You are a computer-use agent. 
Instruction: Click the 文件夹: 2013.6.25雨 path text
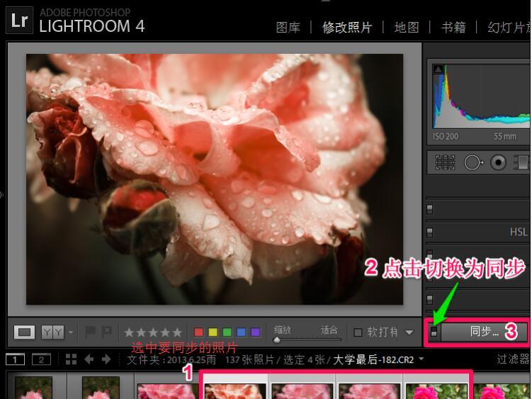(171, 359)
